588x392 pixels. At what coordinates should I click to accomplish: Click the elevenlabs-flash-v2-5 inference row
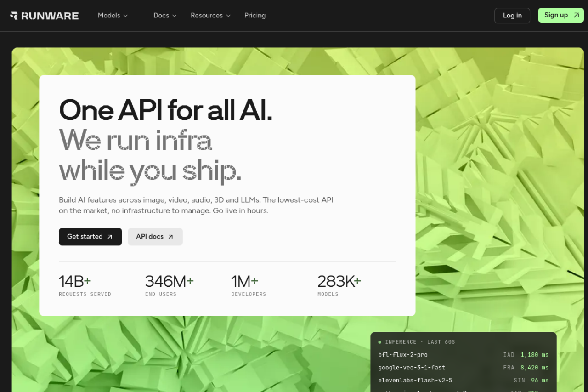(x=463, y=381)
